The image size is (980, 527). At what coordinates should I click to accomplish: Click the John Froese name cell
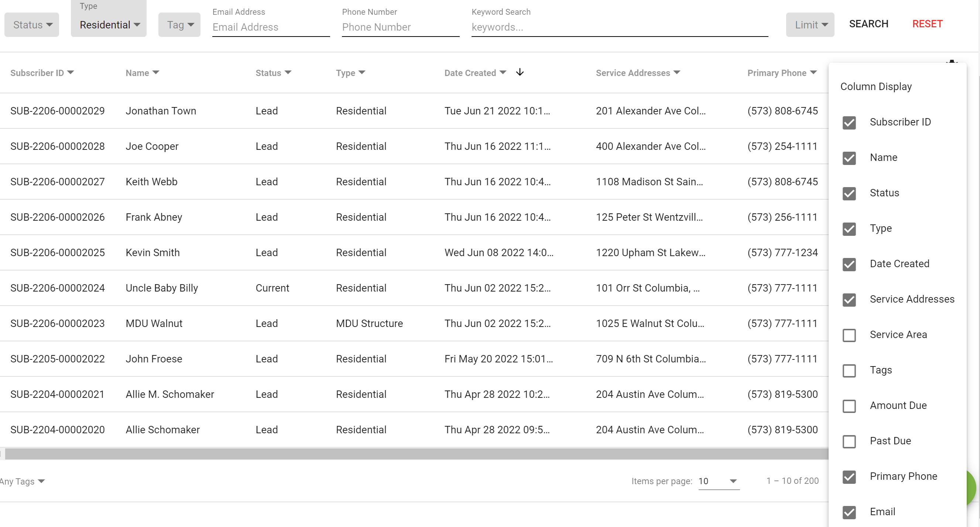(x=154, y=359)
